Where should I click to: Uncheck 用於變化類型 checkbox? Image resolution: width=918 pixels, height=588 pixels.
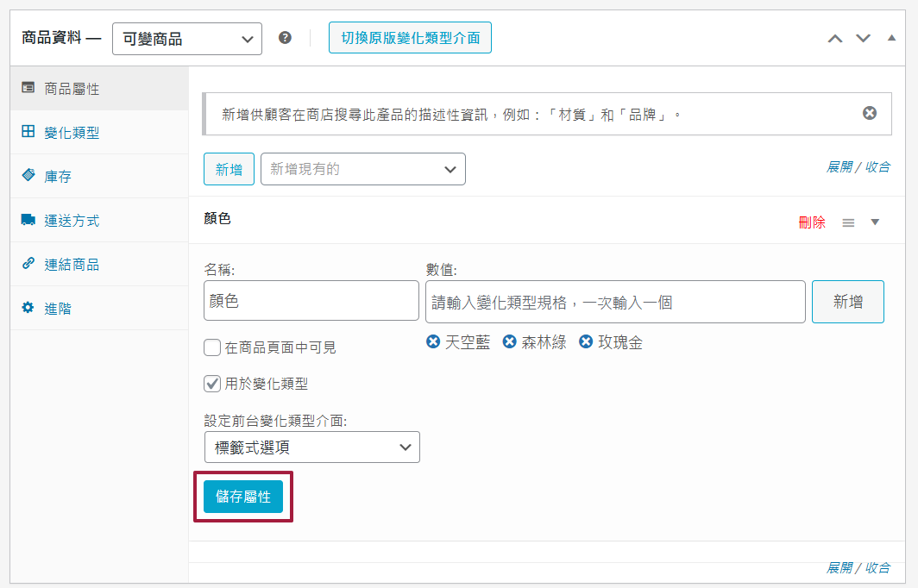[212, 384]
